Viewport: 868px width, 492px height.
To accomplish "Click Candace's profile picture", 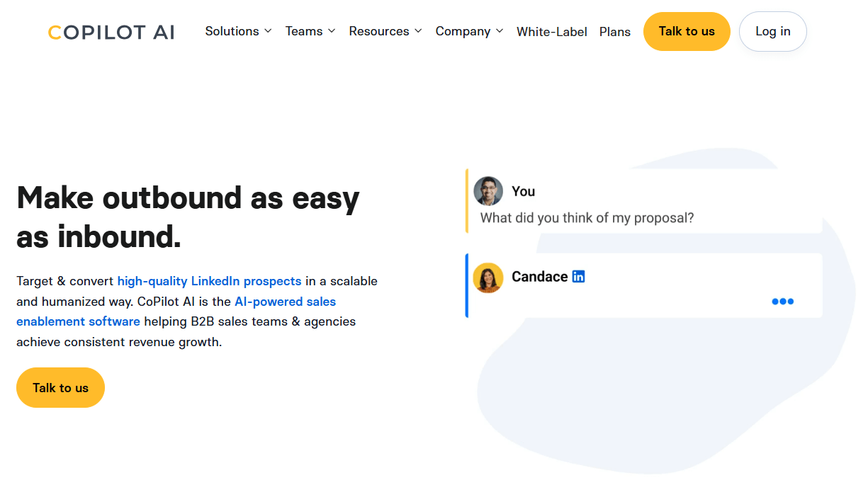I will tap(488, 276).
